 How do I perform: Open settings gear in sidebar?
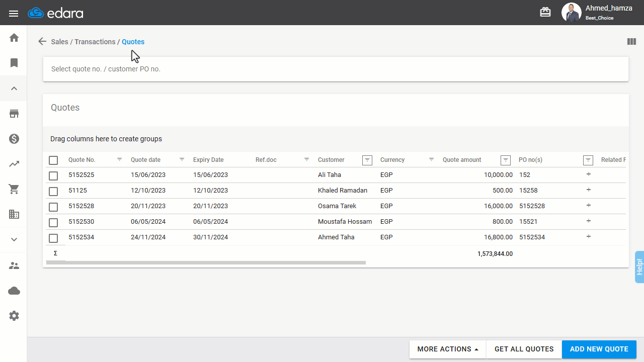pyautogui.click(x=14, y=316)
